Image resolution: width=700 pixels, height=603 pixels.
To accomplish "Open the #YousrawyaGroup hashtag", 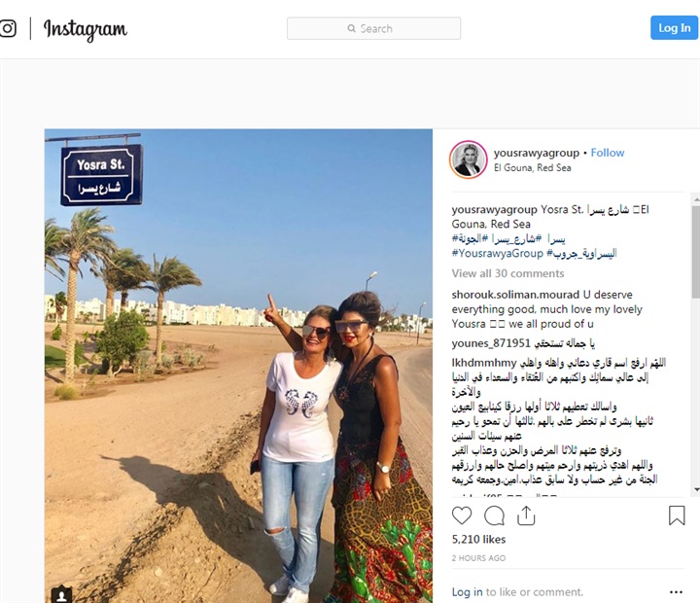I will (x=498, y=253).
